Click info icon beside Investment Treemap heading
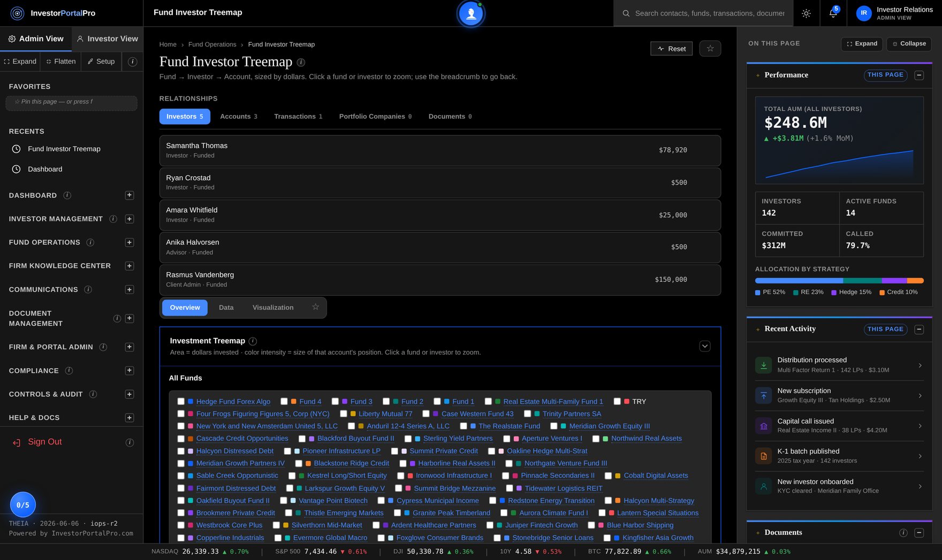Image resolution: width=942 pixels, height=560 pixels. tap(253, 341)
